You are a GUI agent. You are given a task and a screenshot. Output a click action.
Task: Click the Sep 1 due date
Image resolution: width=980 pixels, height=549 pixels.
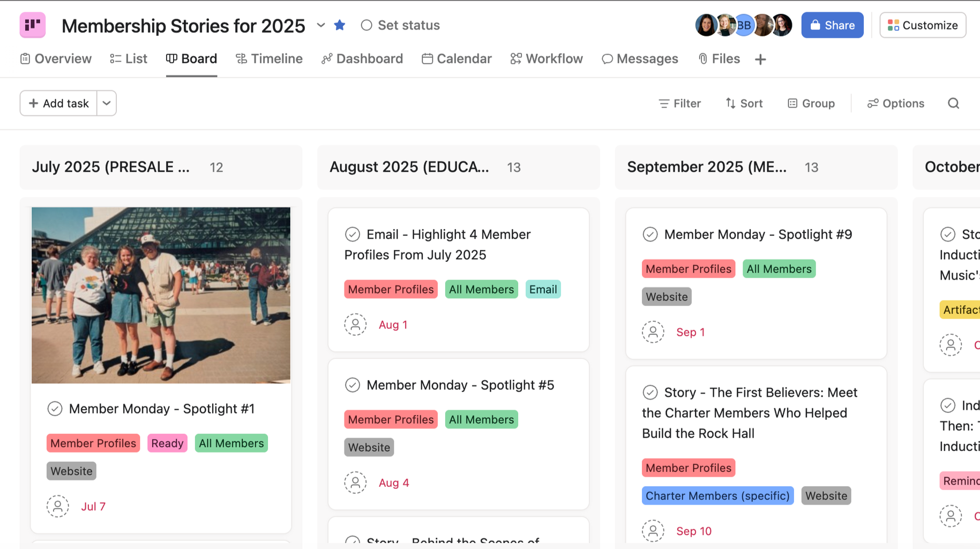tap(691, 333)
